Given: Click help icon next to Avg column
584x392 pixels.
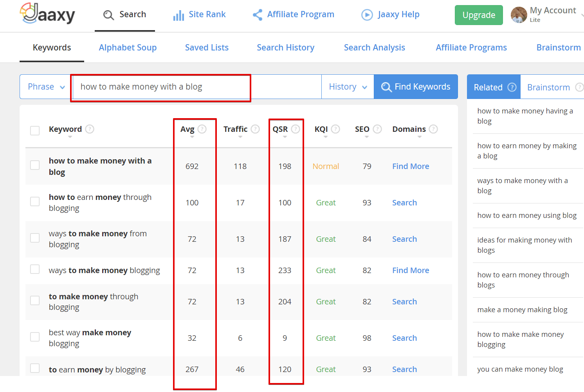Looking at the screenshot, I should pyautogui.click(x=202, y=129).
